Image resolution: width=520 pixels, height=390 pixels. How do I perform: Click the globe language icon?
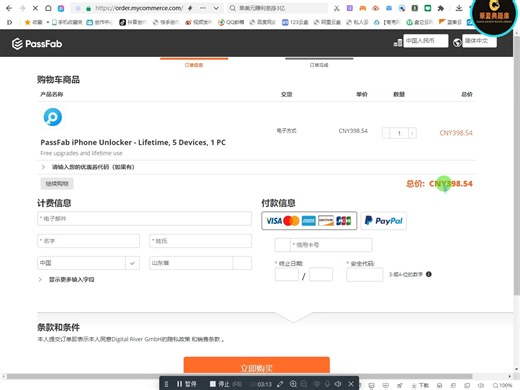pyautogui.click(x=457, y=42)
